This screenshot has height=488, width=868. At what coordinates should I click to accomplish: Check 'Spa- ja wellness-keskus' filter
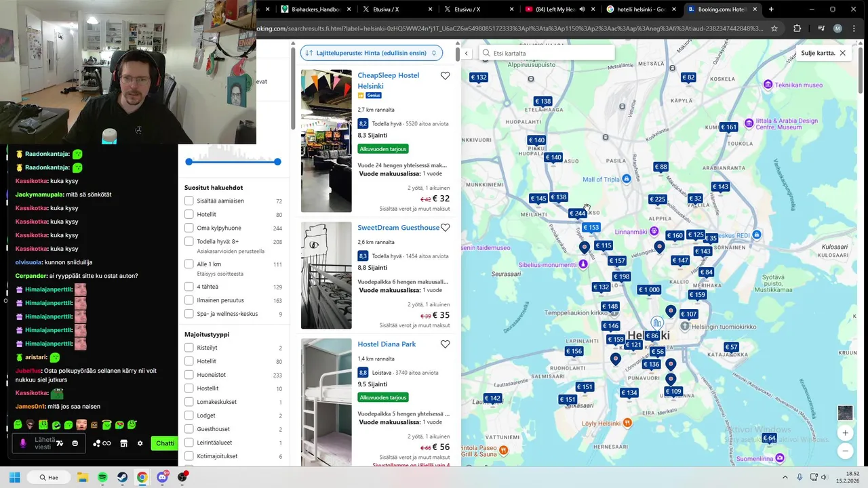pos(189,314)
